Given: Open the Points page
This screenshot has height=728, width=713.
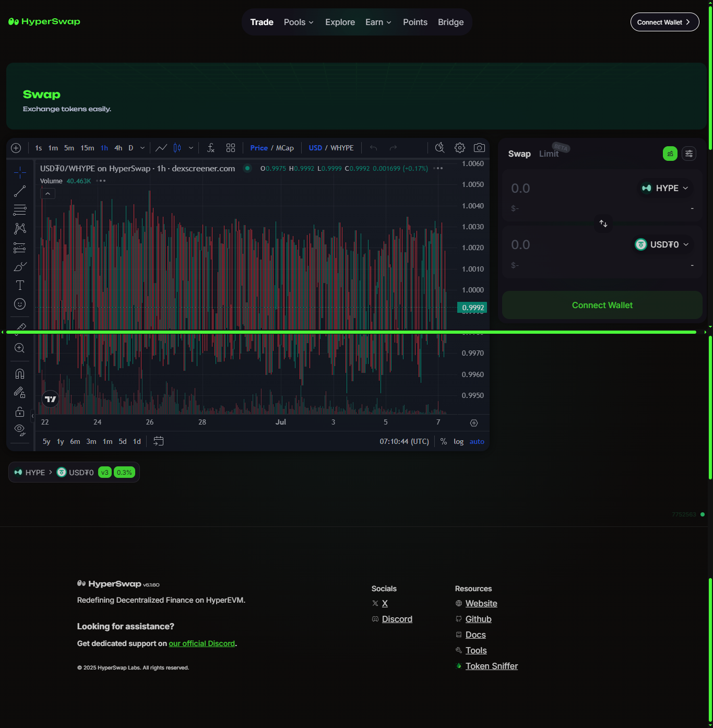Looking at the screenshot, I should [x=415, y=22].
